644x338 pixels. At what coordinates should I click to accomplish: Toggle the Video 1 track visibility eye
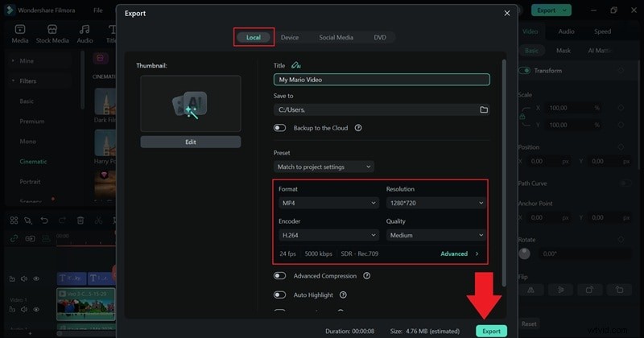36,309
